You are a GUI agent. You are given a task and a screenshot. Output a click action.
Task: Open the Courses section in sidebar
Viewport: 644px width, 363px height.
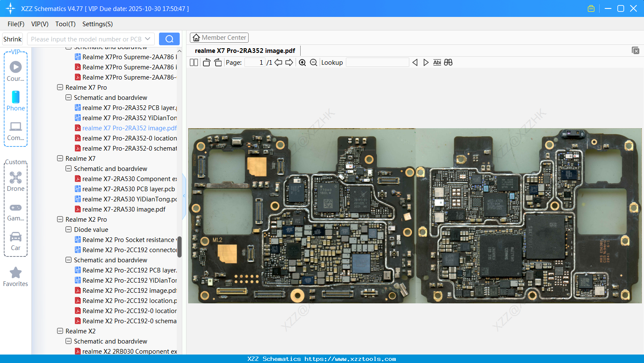click(16, 71)
